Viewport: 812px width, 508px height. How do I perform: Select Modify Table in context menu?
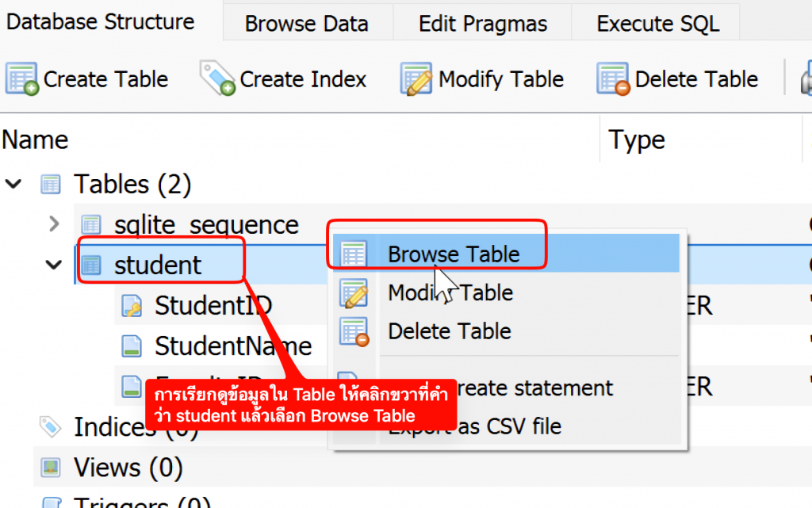[x=450, y=293]
